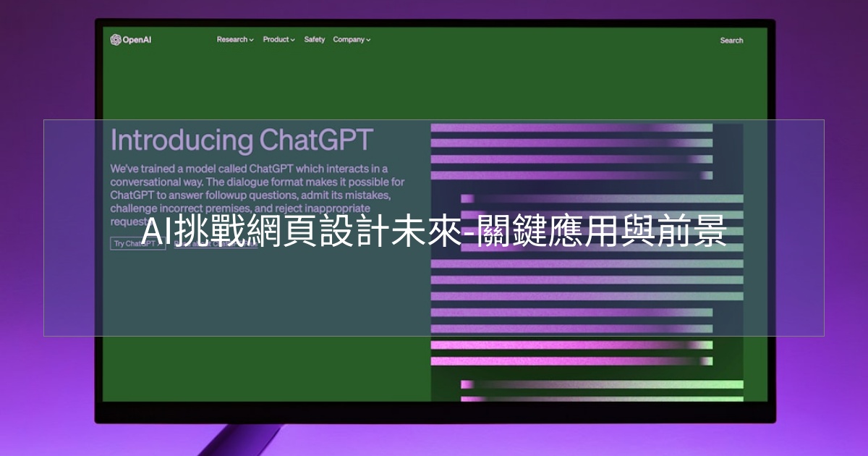
Task: Expand the Product dropdown chevron
Action: (x=293, y=41)
